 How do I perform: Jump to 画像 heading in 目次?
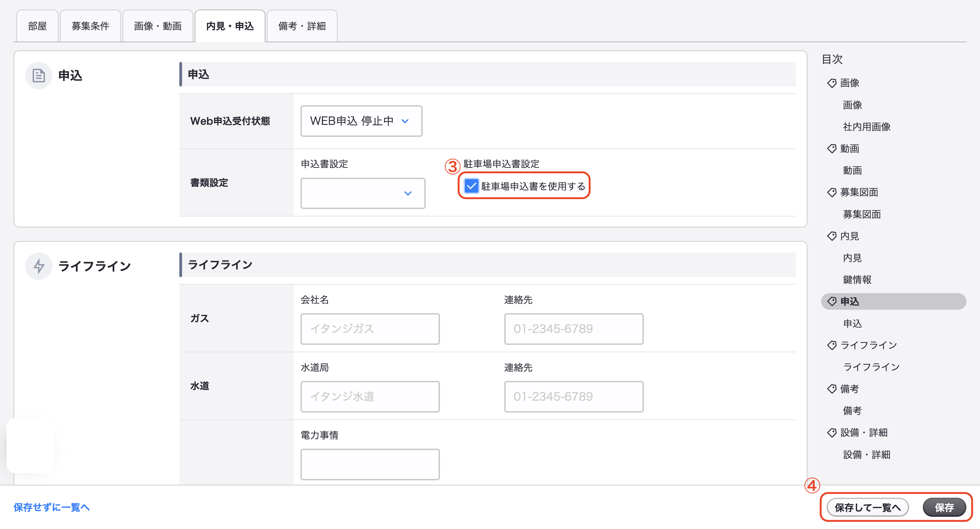click(850, 83)
